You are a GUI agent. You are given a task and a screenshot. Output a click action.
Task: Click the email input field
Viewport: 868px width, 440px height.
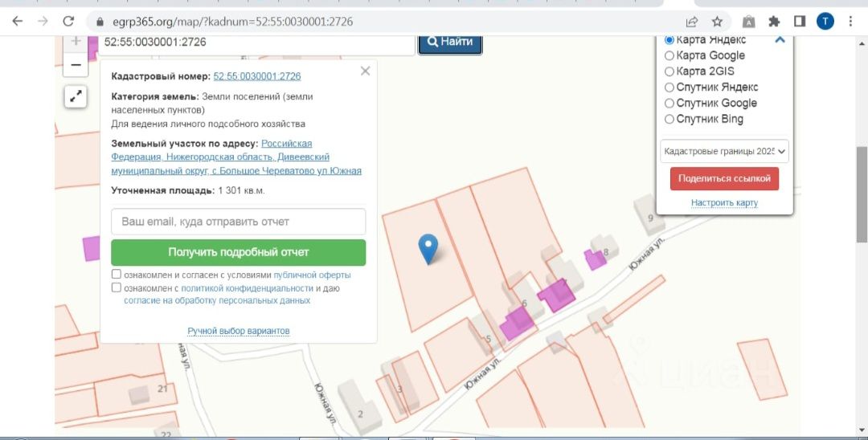pyautogui.click(x=238, y=222)
